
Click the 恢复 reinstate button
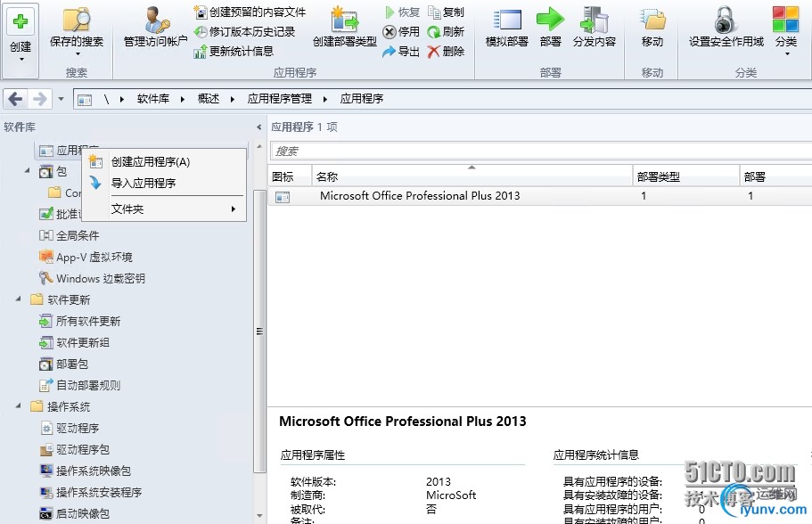402,12
